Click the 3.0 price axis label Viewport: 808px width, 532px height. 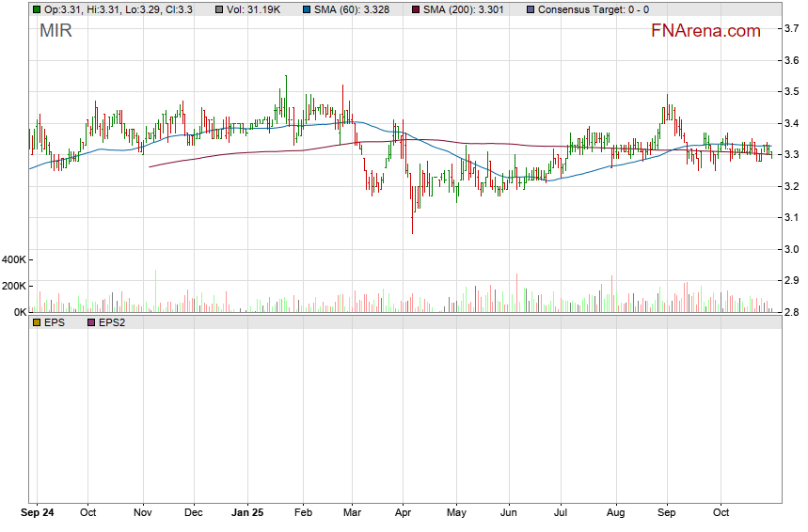click(x=793, y=249)
